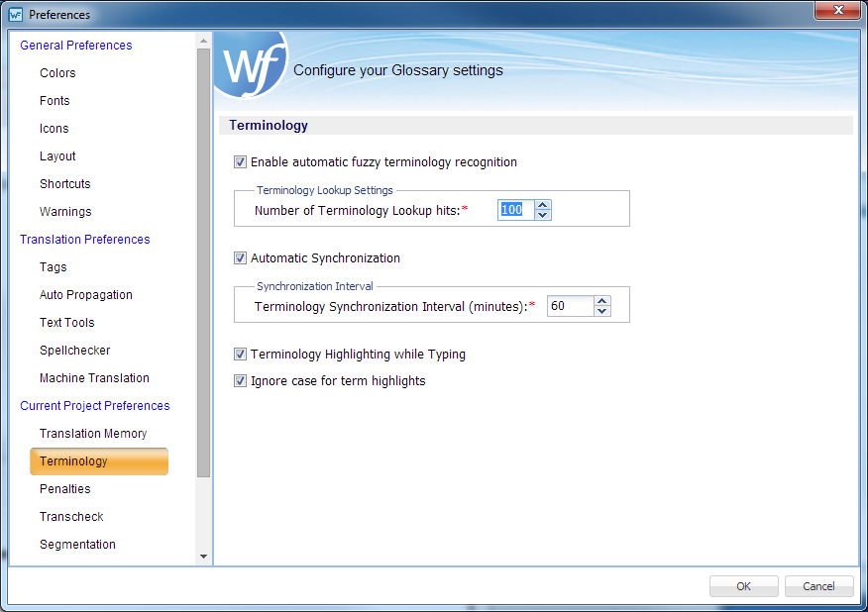The image size is (868, 612).
Task: Increase the Synchronization Interval minutes
Action: pos(601,302)
